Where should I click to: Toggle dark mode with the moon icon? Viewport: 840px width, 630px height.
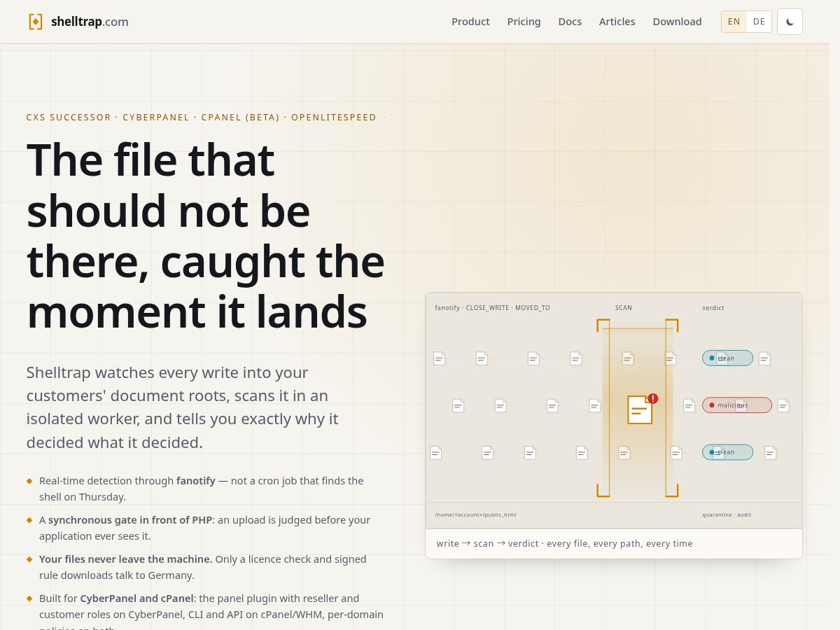click(790, 22)
